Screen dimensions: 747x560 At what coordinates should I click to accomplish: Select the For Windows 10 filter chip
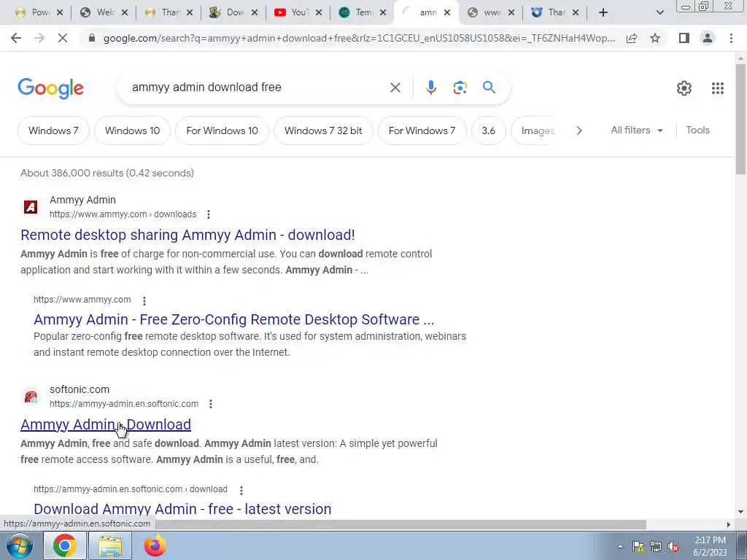[x=222, y=131]
